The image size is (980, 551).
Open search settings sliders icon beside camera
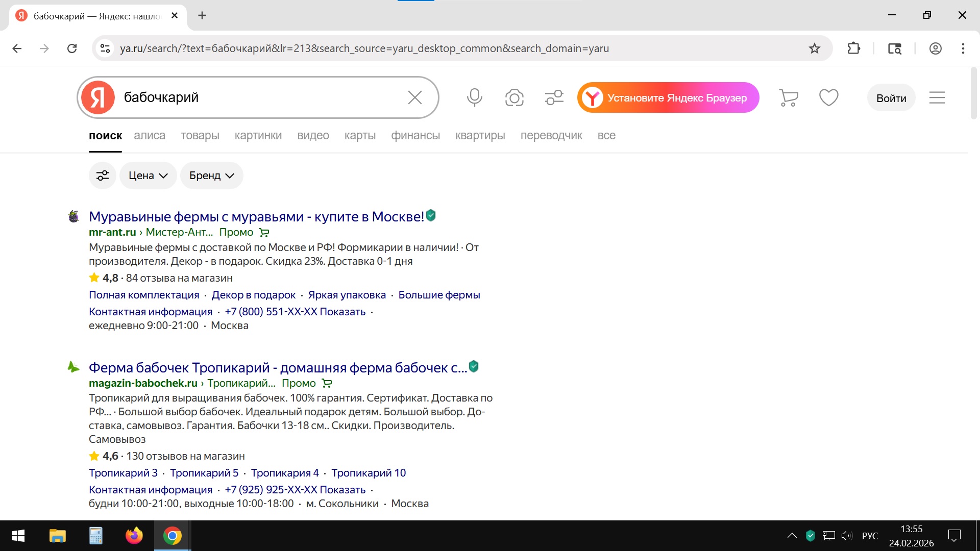(554, 97)
